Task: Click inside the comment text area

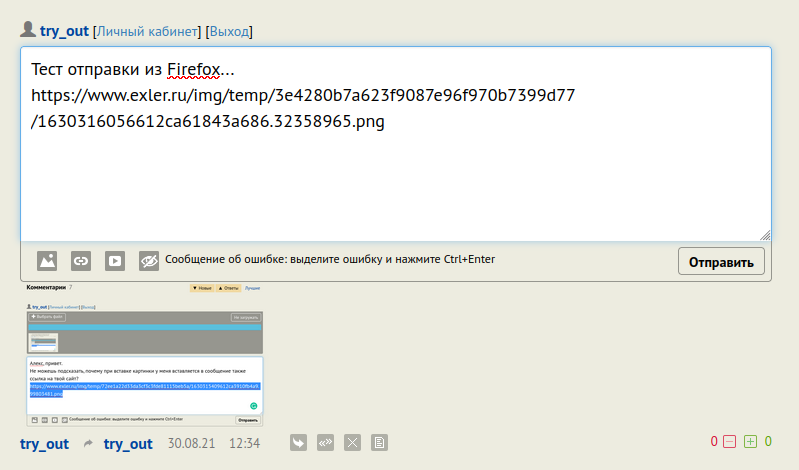Action: tap(395, 180)
